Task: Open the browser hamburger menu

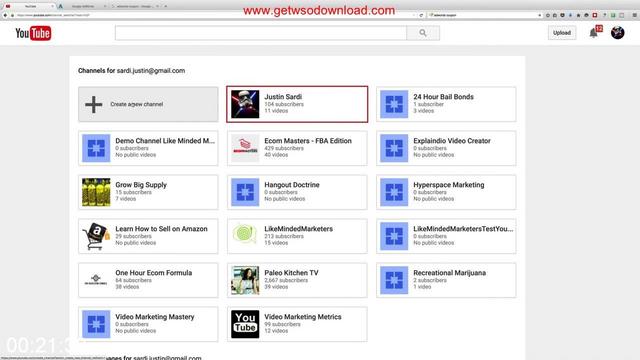Action: pos(635,15)
